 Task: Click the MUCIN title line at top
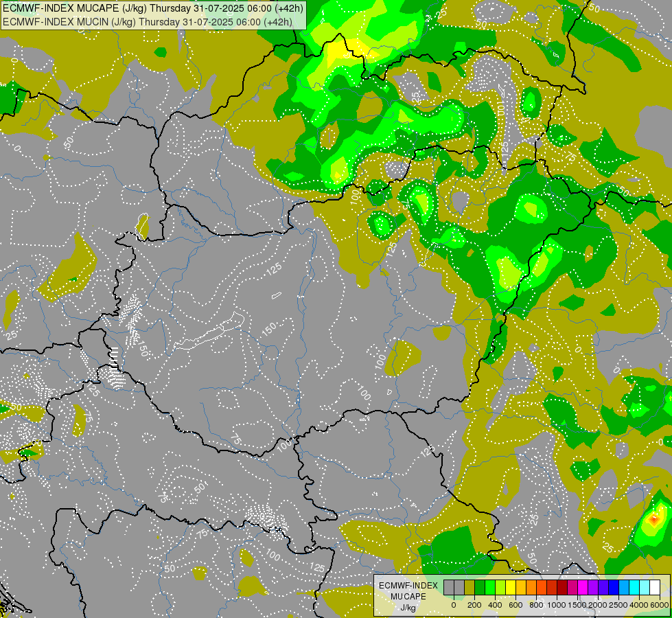point(148,21)
